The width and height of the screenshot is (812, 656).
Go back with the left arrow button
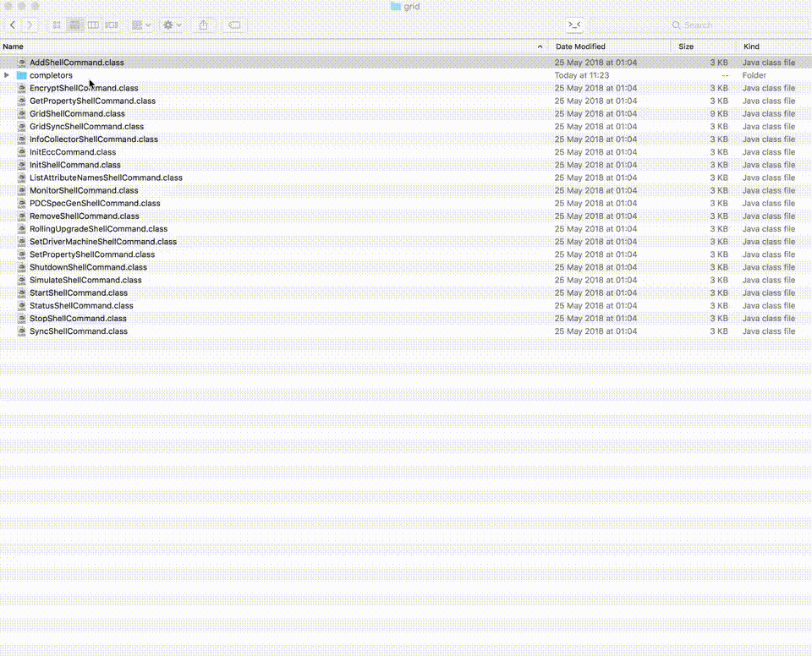[x=13, y=25]
